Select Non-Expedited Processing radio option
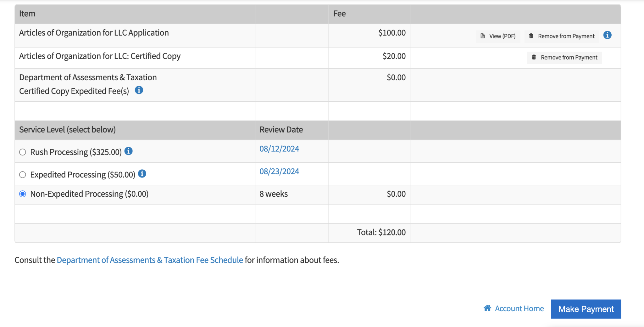The height and width of the screenshot is (327, 644). (23, 194)
